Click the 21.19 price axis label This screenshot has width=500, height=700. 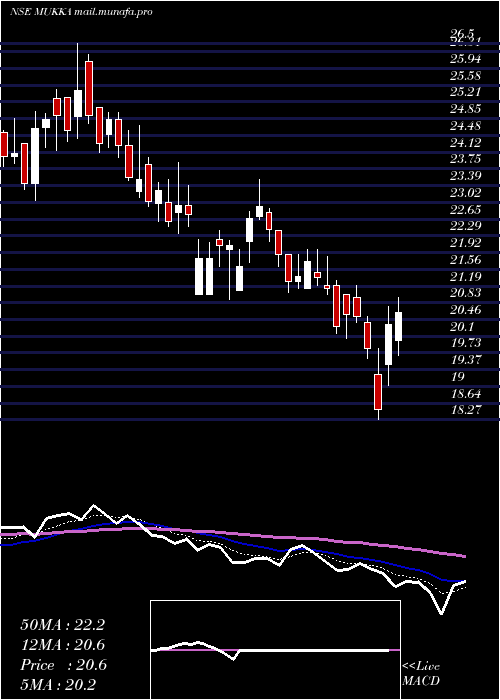tap(466, 276)
